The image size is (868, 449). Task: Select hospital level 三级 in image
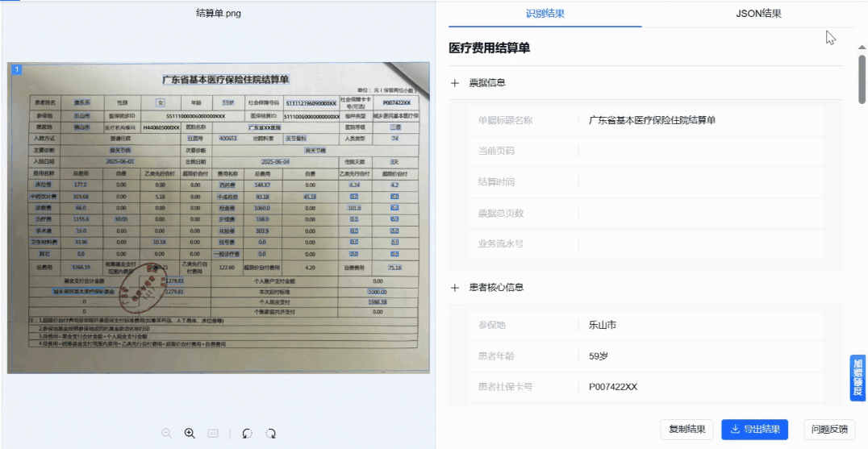(394, 127)
